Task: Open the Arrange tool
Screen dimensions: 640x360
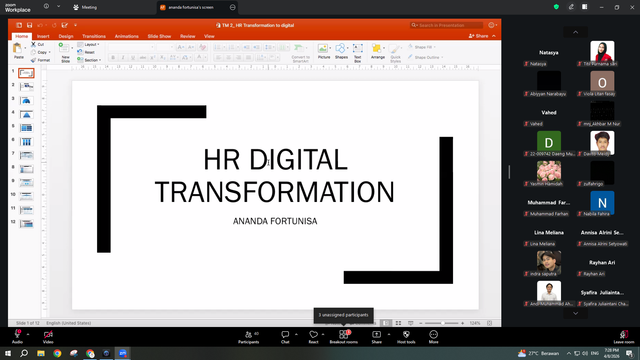Action: [378, 51]
